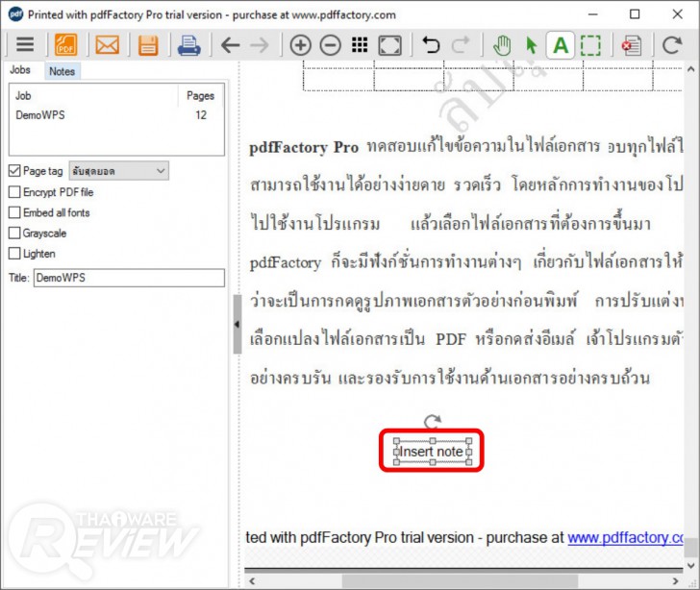This screenshot has width=700, height=590.
Task: Click the rotate handle above the note
Action: click(432, 421)
